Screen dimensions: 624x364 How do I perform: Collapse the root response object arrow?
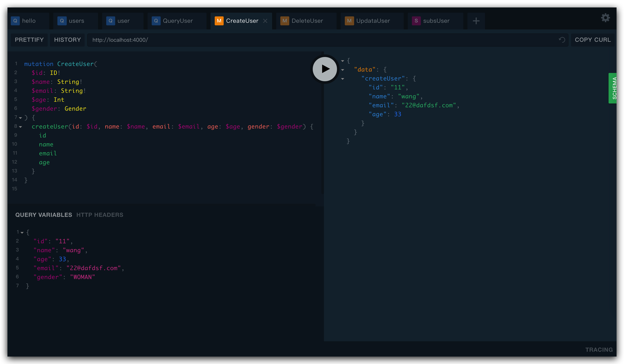tap(342, 61)
